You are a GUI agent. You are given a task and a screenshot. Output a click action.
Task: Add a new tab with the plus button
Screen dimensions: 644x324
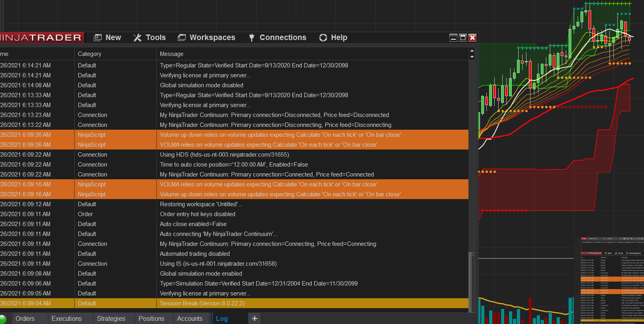tap(255, 318)
